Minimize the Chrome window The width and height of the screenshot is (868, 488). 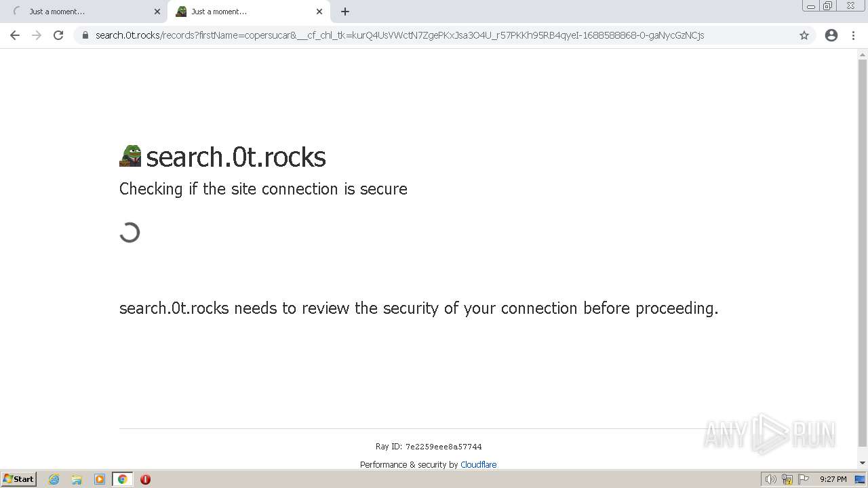coord(811,6)
